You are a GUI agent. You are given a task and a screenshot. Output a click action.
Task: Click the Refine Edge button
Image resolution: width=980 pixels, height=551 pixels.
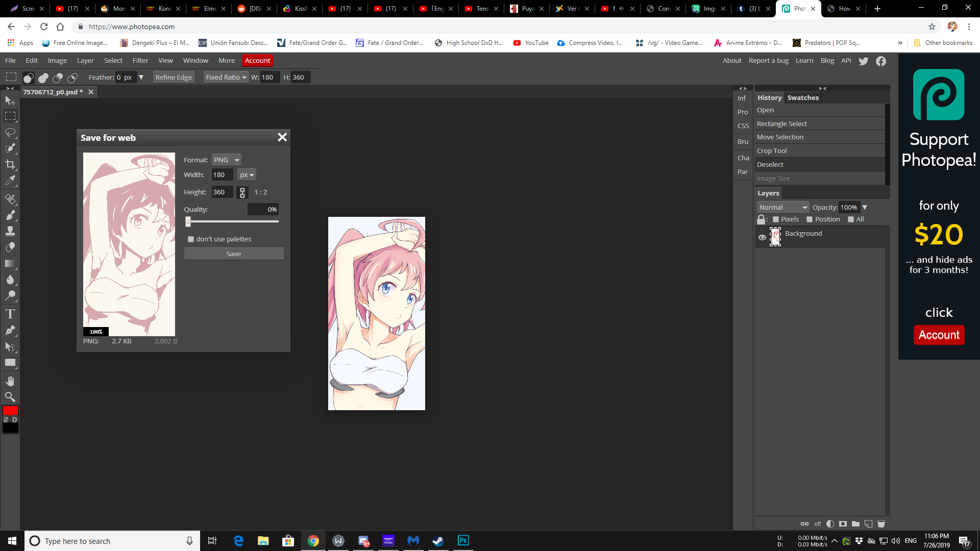pos(174,77)
